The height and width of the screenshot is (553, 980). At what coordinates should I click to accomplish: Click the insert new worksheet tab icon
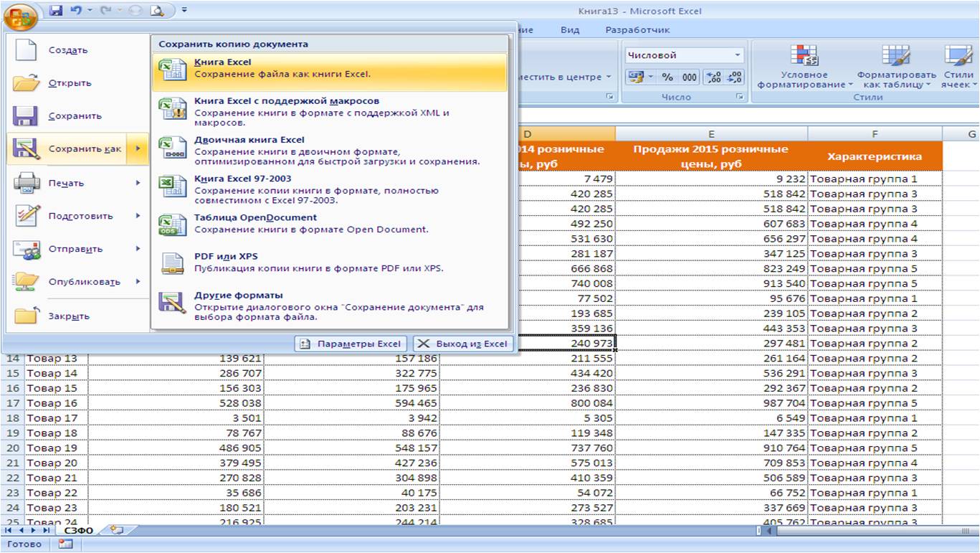[x=116, y=530]
